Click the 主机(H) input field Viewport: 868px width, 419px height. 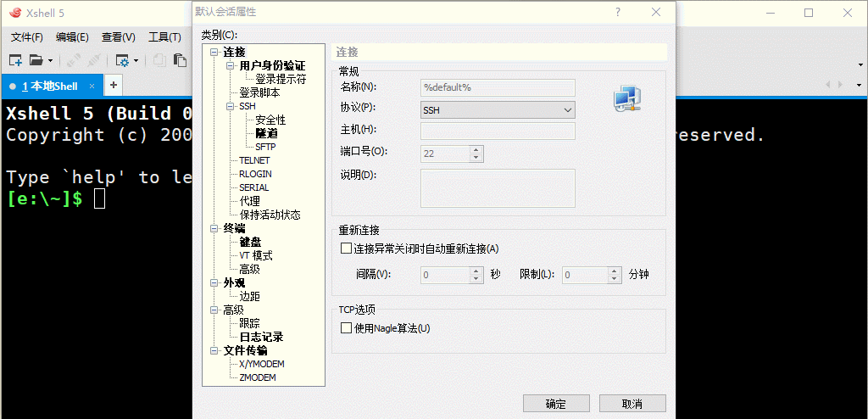click(498, 131)
